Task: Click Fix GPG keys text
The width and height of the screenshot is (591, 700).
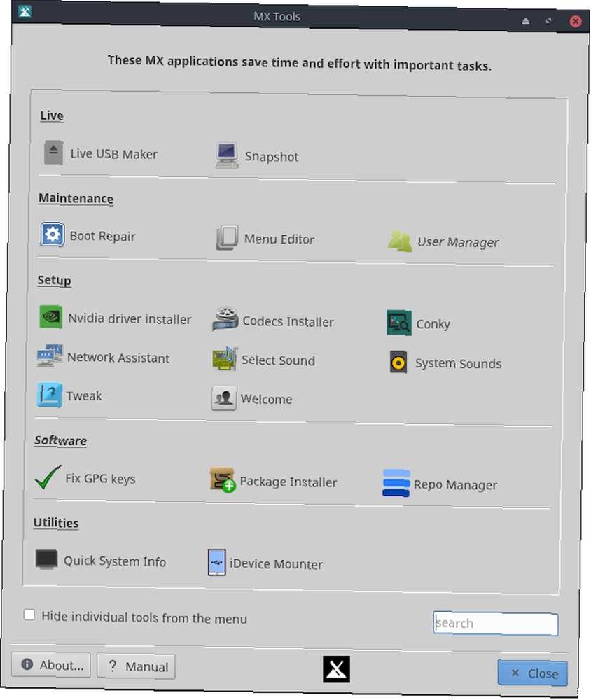Action: (100, 479)
